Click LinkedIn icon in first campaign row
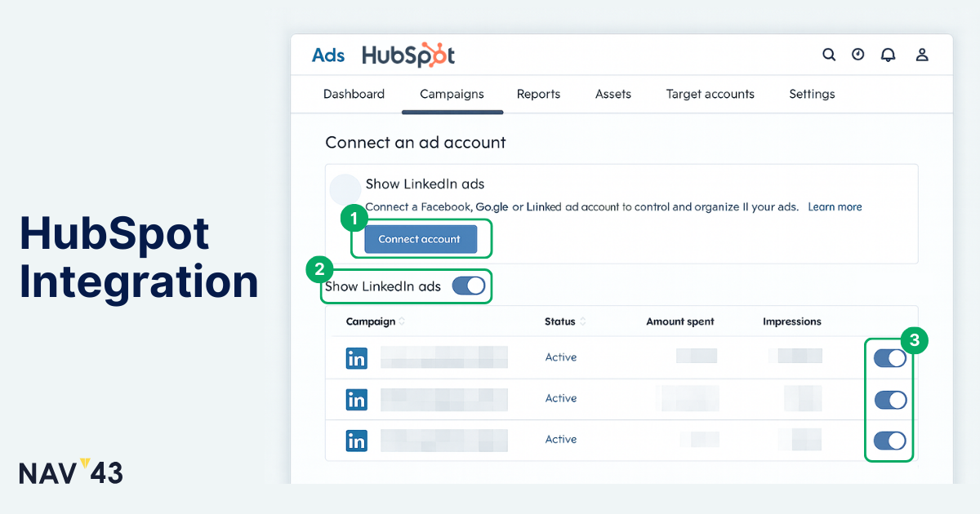 [357, 357]
